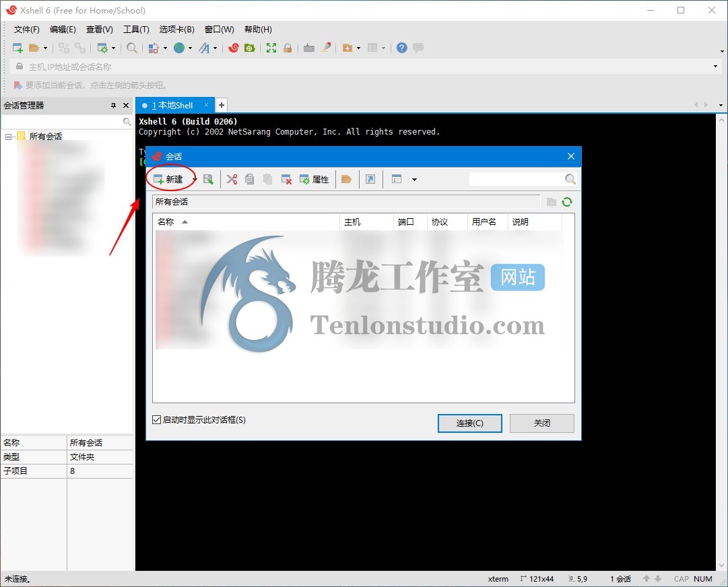Click the grayed-out disconnect icon in the main toolbar
Viewport: 728px width, 587px height.
pos(63,48)
